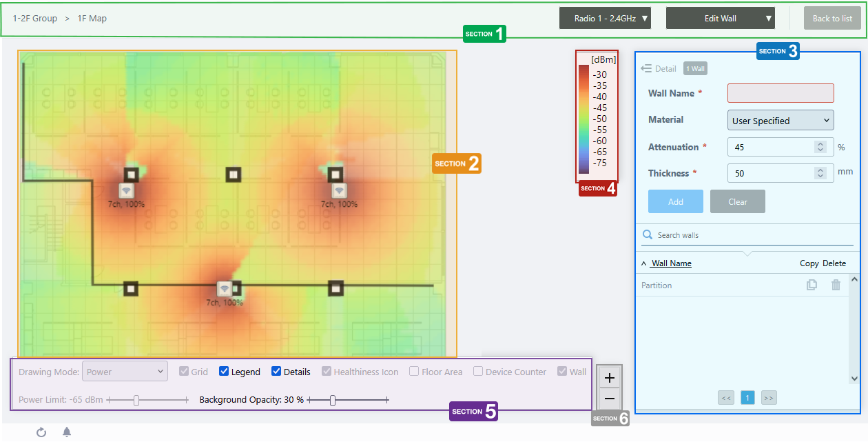Click the zoom in plus button
Viewport: 868px width, 442px height.
click(609, 378)
